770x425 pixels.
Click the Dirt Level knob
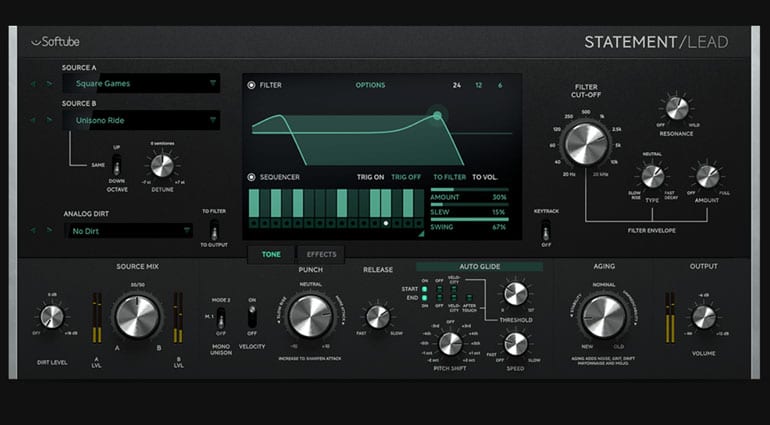[x=51, y=317]
